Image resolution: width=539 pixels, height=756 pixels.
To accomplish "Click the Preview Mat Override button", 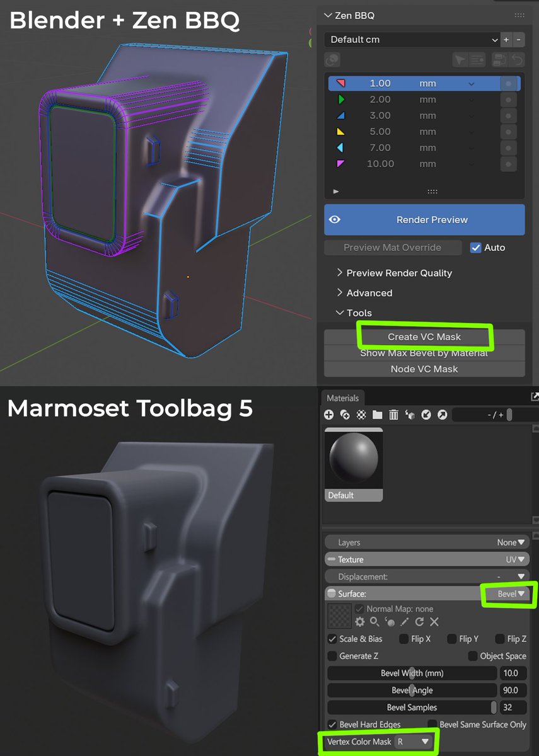I will pos(393,248).
